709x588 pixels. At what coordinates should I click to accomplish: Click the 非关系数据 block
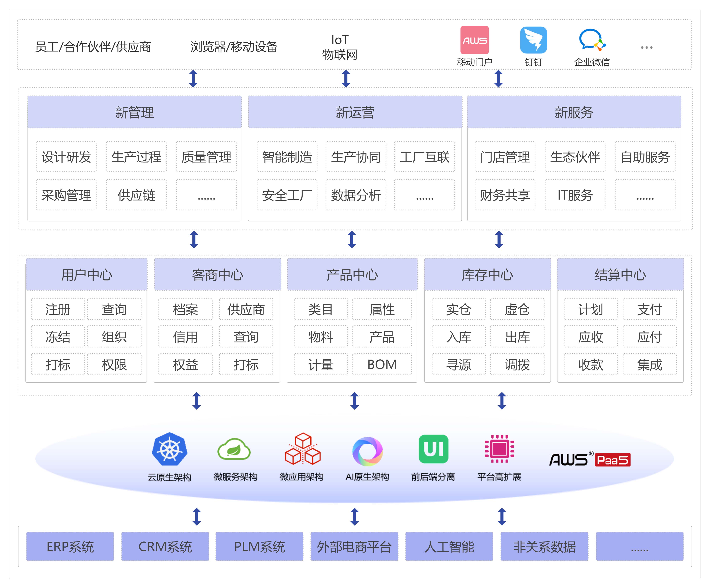pos(544,546)
